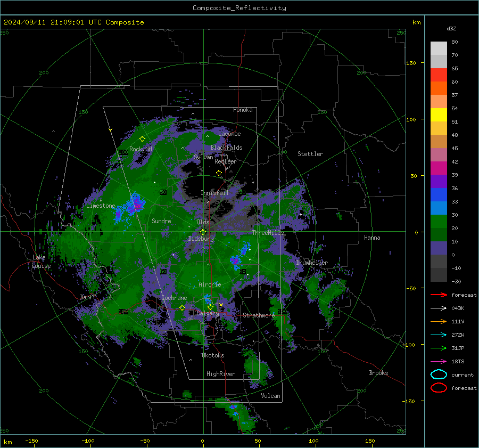The height and width of the screenshot is (448, 479).
Task: Click the orange 111V arrow icon
Action: [439, 321]
